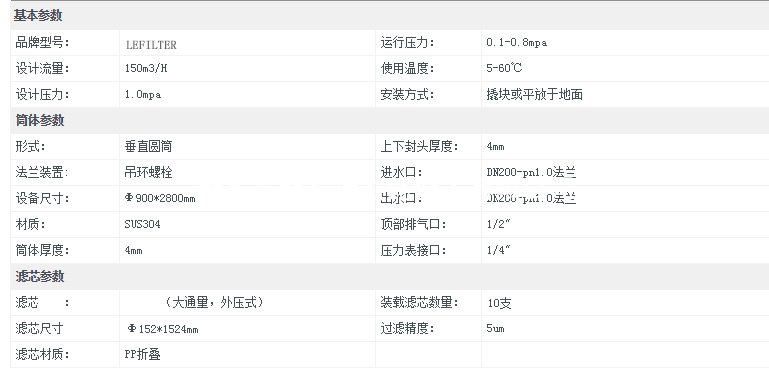
Task: Select the 撬块或平放于地面 installation text
Action: click(x=535, y=94)
